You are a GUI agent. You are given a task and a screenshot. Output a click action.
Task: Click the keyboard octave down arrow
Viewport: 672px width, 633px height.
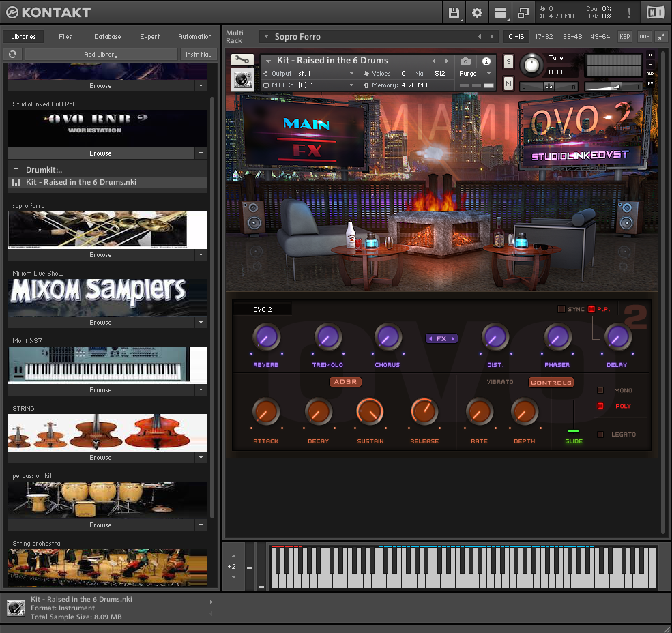(x=233, y=577)
